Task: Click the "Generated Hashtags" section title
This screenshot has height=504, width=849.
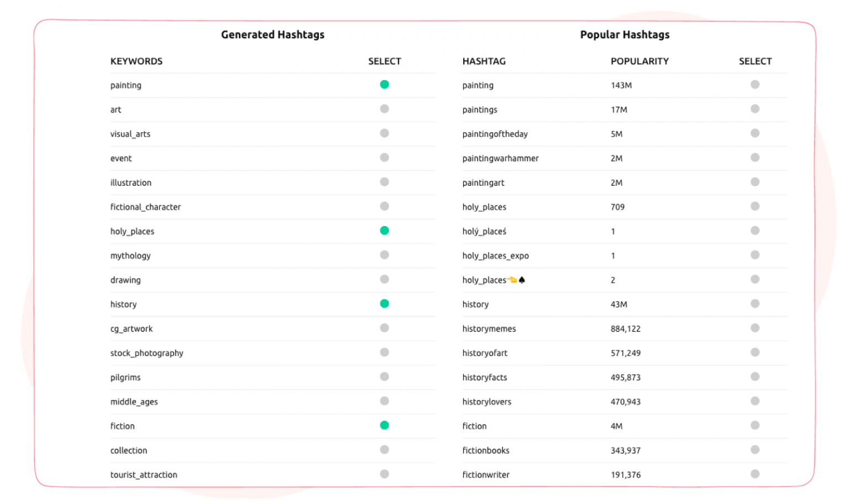Action: point(272,34)
